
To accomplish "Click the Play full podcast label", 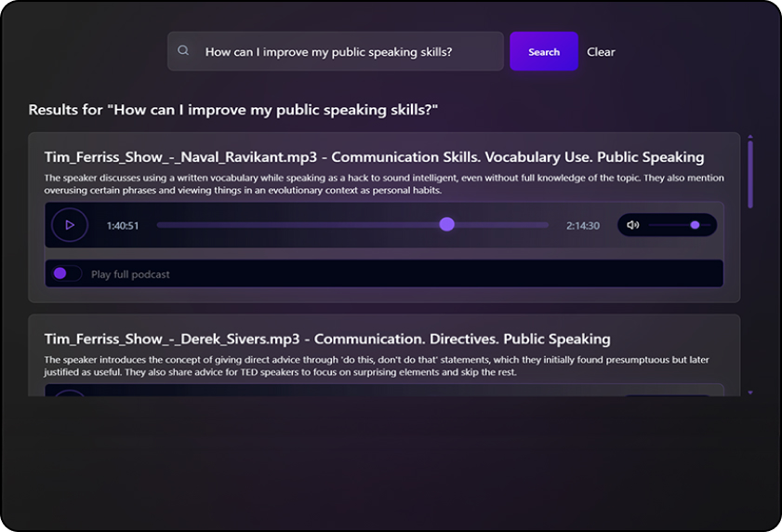I will [130, 274].
